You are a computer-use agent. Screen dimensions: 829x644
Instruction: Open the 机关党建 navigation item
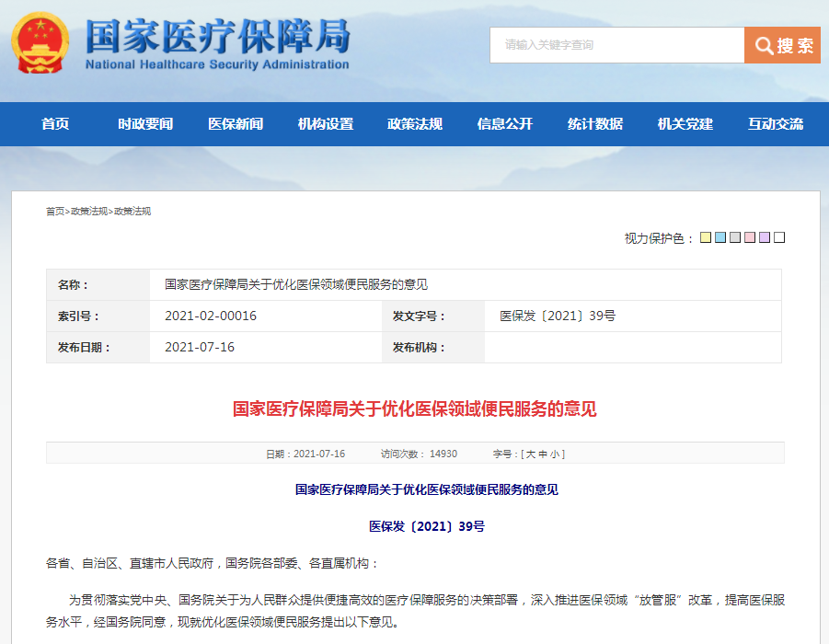(685, 124)
